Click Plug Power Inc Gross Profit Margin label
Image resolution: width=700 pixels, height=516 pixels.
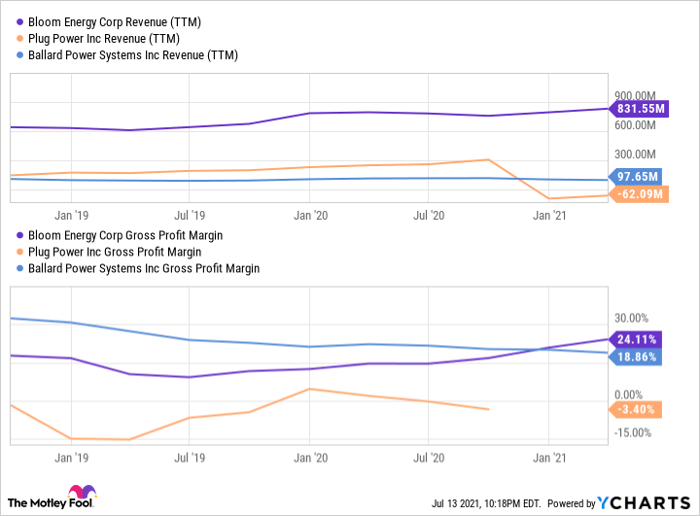tap(115, 252)
